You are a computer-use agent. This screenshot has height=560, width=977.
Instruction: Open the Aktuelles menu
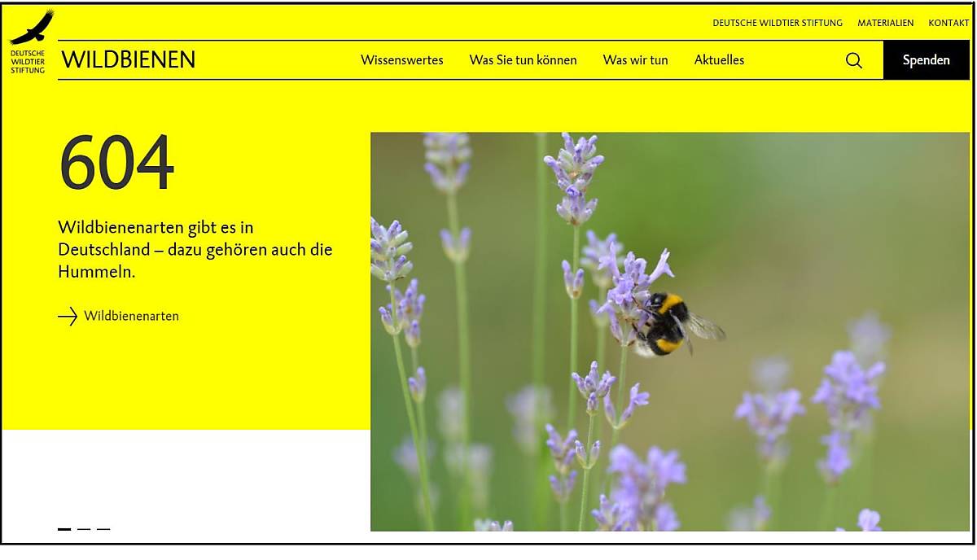tap(719, 60)
